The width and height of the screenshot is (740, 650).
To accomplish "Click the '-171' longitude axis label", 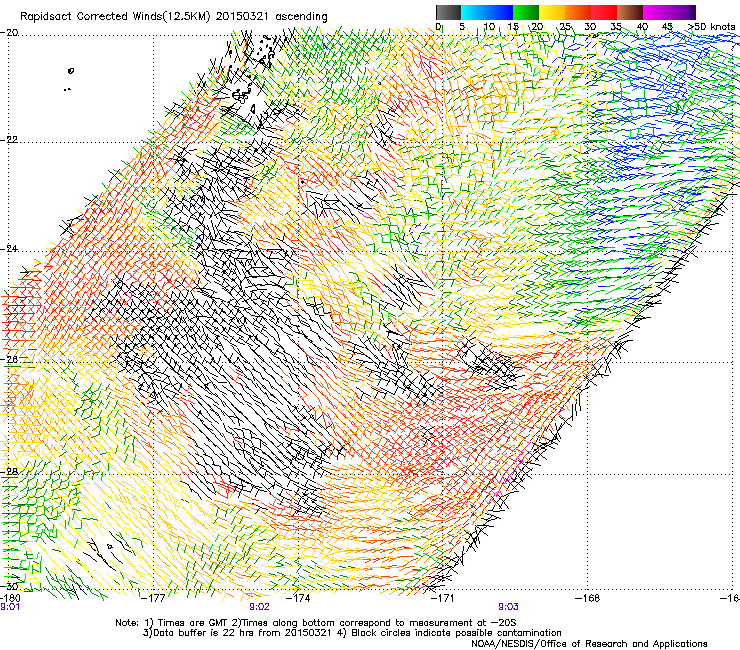I will coord(443,598).
